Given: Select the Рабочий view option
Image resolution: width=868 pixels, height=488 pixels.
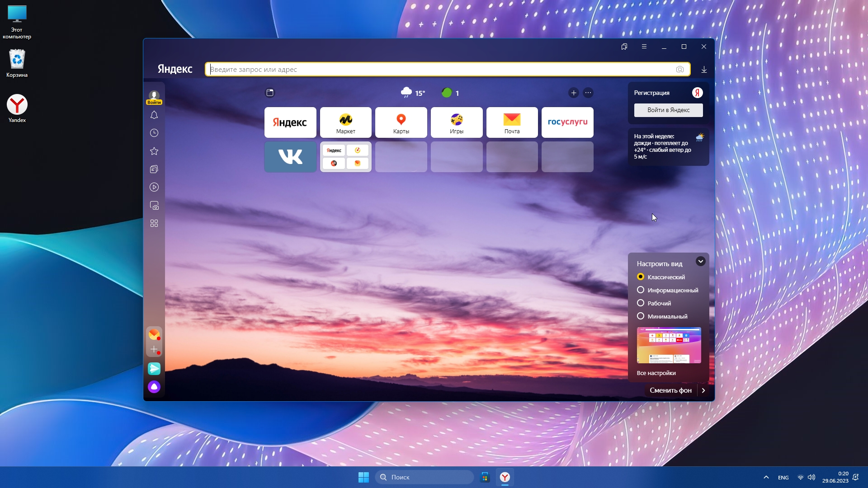Looking at the screenshot, I should [641, 303].
